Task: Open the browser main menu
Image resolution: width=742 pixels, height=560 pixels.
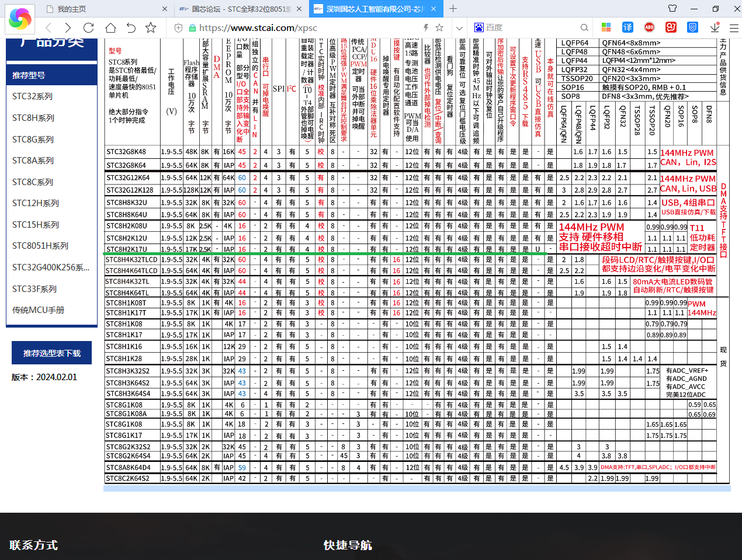Action: pos(734,27)
